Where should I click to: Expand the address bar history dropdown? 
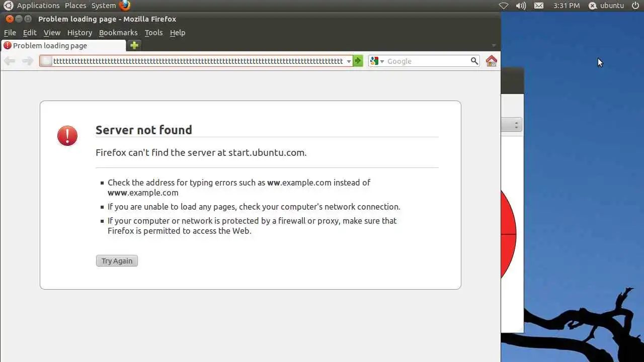click(349, 61)
